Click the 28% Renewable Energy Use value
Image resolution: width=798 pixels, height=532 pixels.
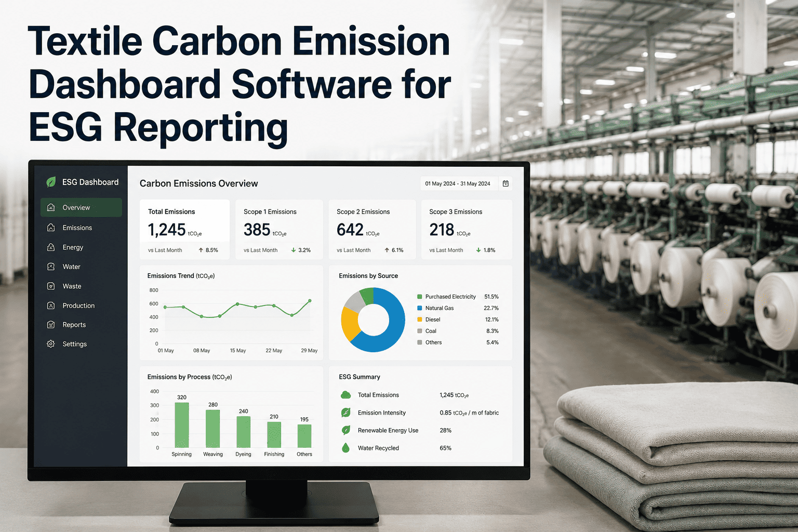tap(445, 430)
